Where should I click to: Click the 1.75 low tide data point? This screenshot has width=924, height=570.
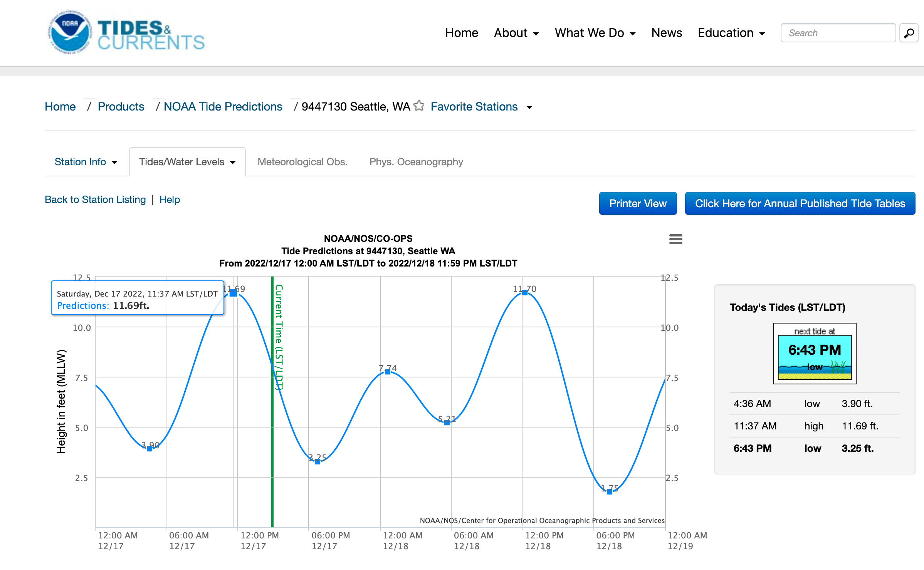coord(609,491)
